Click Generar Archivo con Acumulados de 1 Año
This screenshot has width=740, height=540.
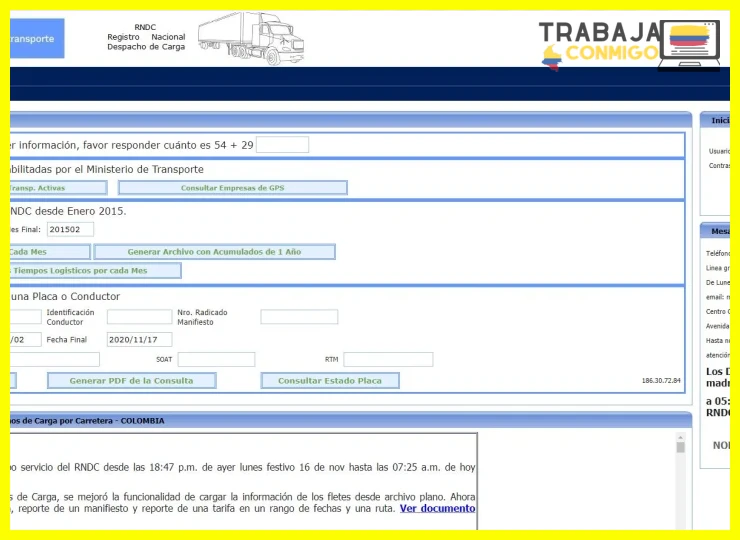pyautogui.click(x=214, y=252)
